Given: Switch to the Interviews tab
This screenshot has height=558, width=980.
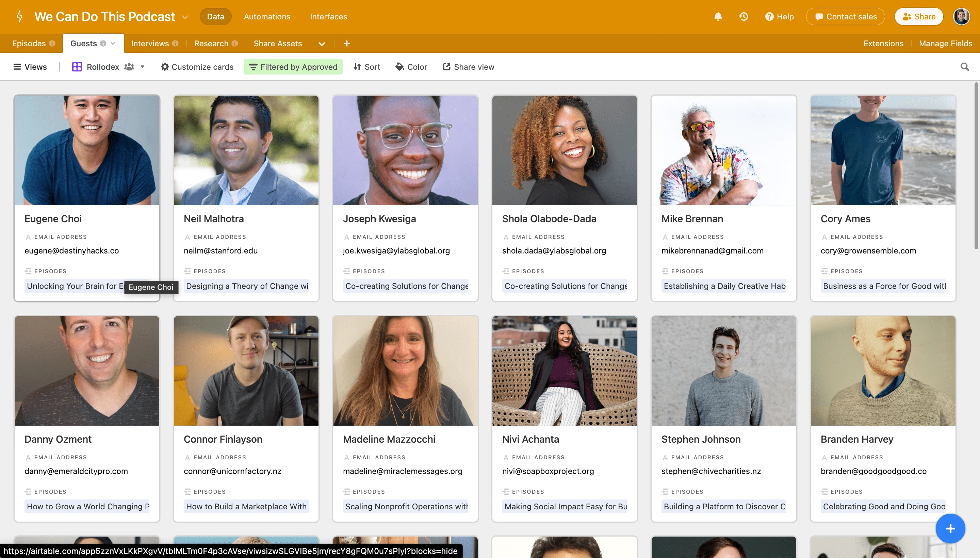Looking at the screenshot, I should pos(150,43).
